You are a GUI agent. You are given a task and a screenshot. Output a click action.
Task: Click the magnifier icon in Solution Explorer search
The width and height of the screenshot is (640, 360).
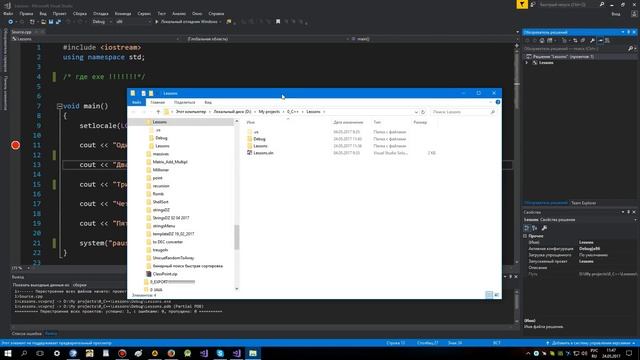[x=631, y=49]
